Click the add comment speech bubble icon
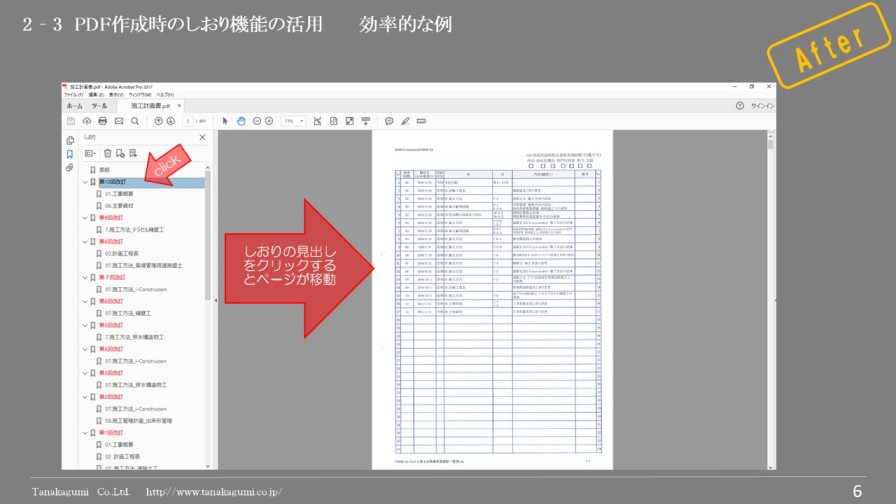Viewport: 896px width, 504px height. coord(389,121)
